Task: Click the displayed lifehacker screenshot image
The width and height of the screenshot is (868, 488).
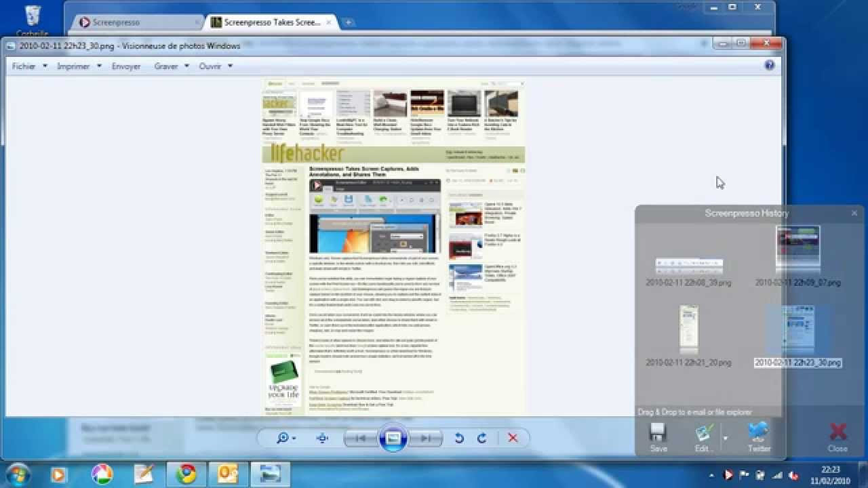Action: (x=393, y=247)
